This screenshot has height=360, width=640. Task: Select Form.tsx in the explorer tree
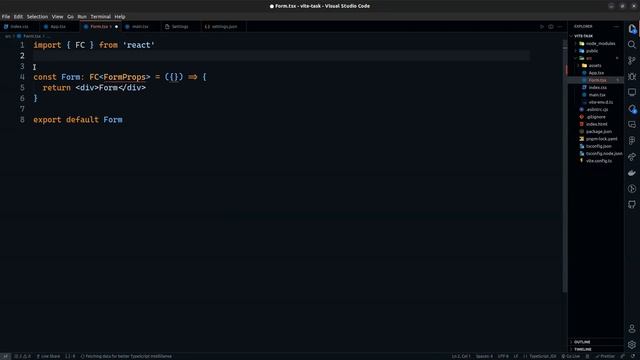point(596,80)
